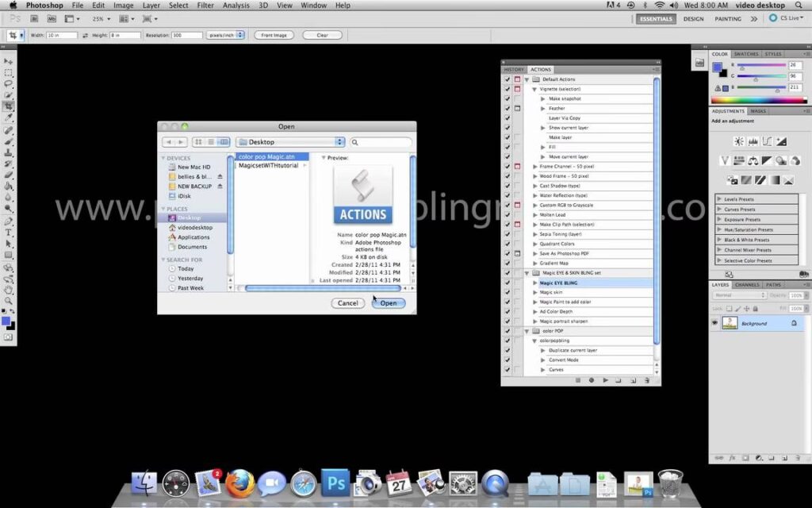Open the Filter menu

(205, 6)
